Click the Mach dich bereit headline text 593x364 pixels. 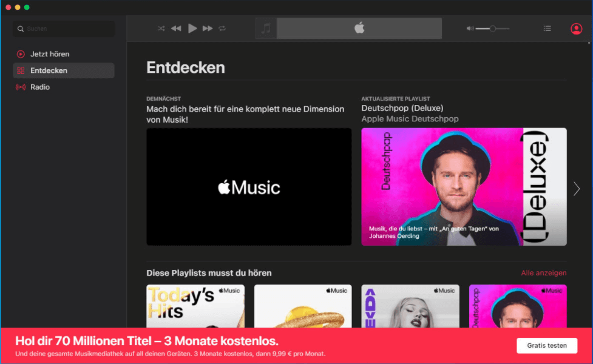tap(245, 114)
